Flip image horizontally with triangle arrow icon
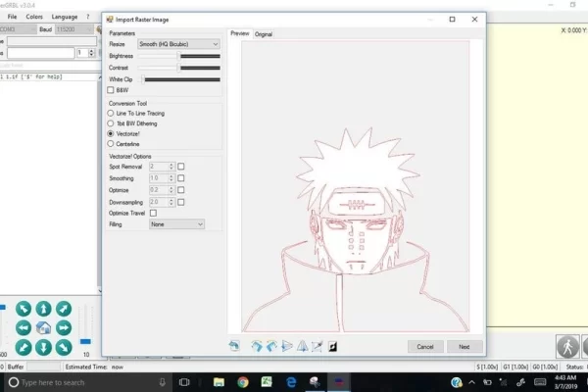Image resolution: width=588 pixels, height=392 pixels. tap(287, 346)
